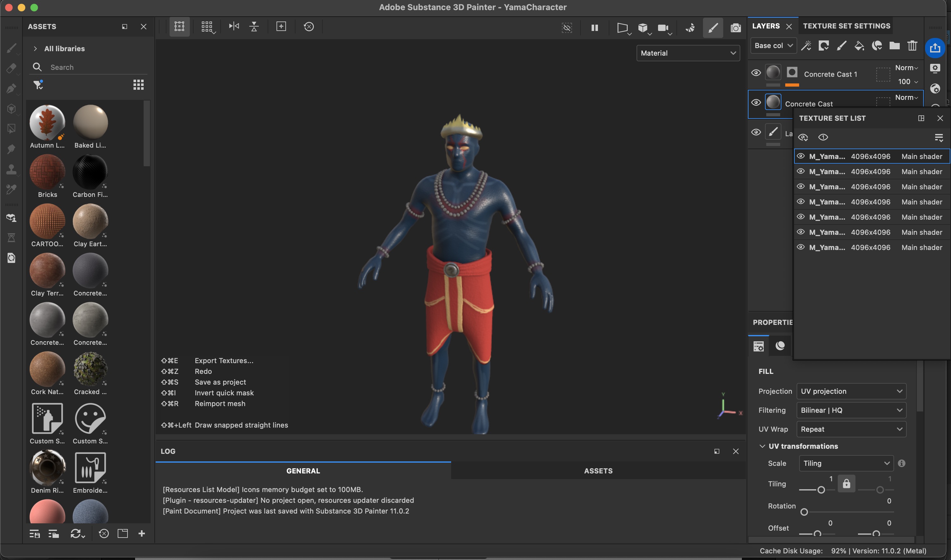The width and height of the screenshot is (951, 560).
Task: Expand All libraries in Assets panel
Action: point(35,49)
